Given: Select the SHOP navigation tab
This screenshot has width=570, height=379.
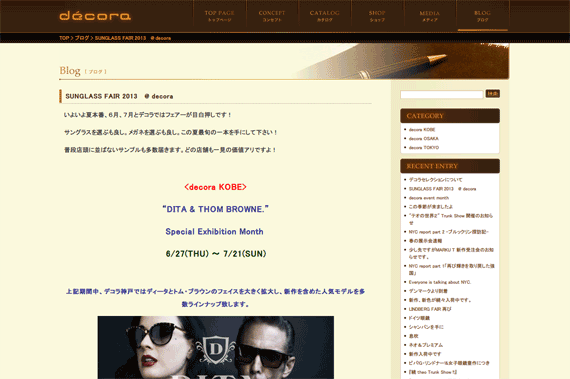Looking at the screenshot, I should (x=377, y=16).
